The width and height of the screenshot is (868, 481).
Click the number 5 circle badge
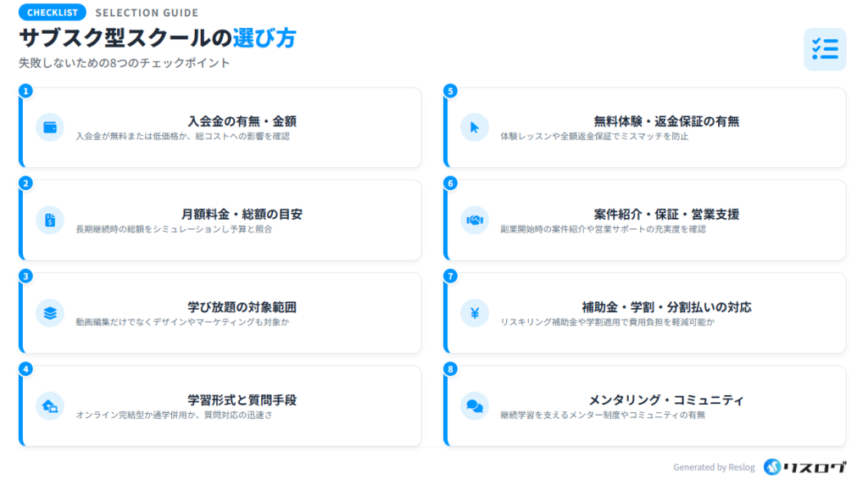[451, 91]
